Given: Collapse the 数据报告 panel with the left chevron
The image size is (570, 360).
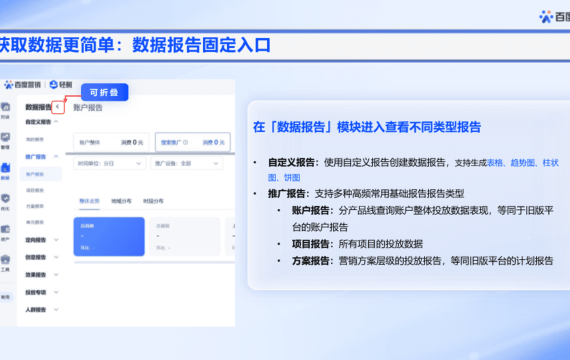Looking at the screenshot, I should [x=57, y=107].
